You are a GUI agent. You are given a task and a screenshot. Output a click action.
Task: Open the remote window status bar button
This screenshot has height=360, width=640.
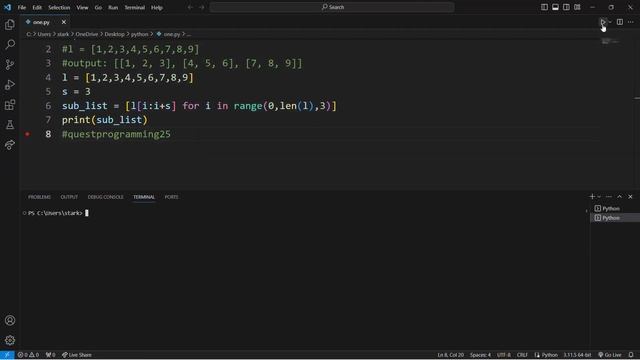coord(7,355)
